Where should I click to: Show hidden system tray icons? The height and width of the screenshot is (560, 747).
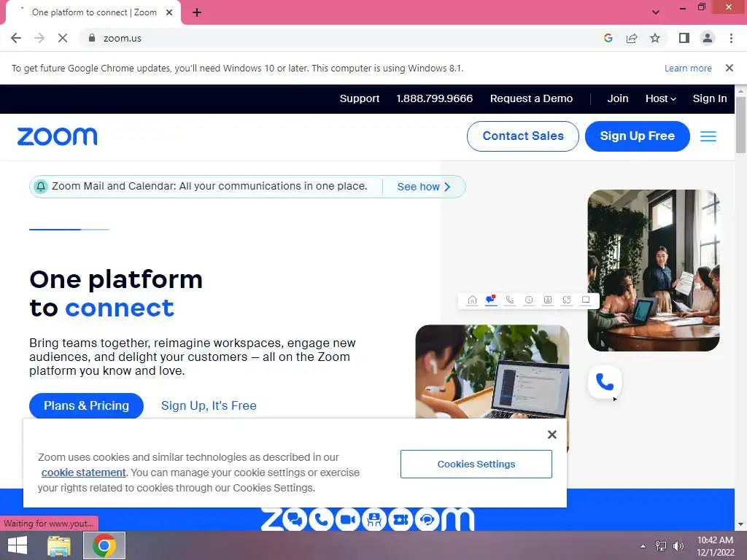pos(643,546)
